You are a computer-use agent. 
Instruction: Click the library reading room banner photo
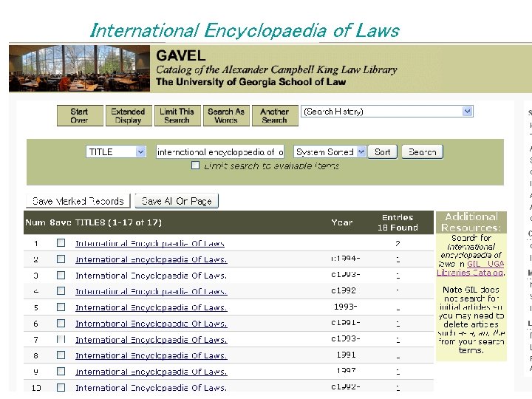click(x=79, y=69)
